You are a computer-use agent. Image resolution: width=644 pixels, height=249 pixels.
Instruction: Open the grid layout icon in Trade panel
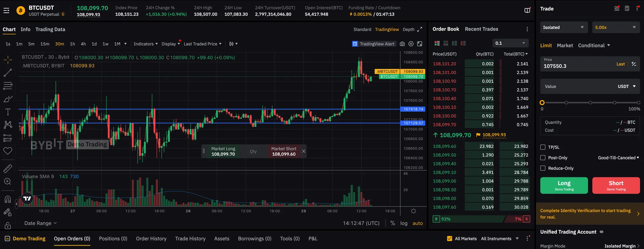pyautogui.click(x=617, y=8)
